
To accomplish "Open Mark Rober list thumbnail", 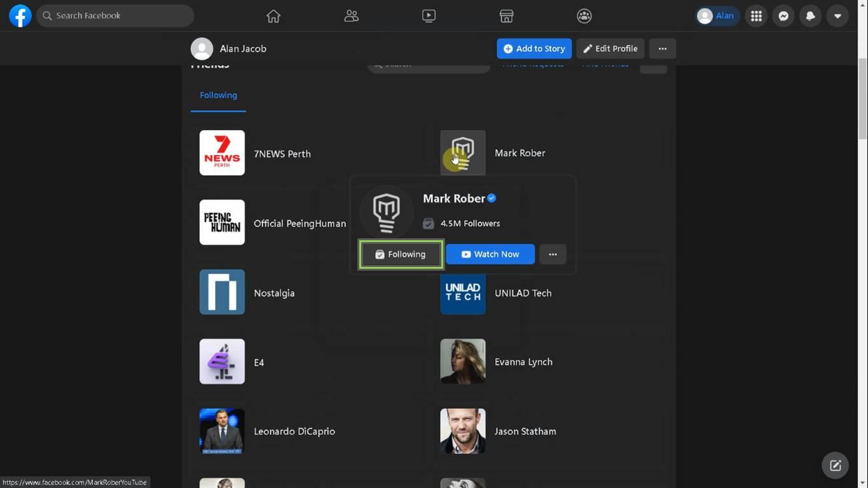I will click(463, 152).
